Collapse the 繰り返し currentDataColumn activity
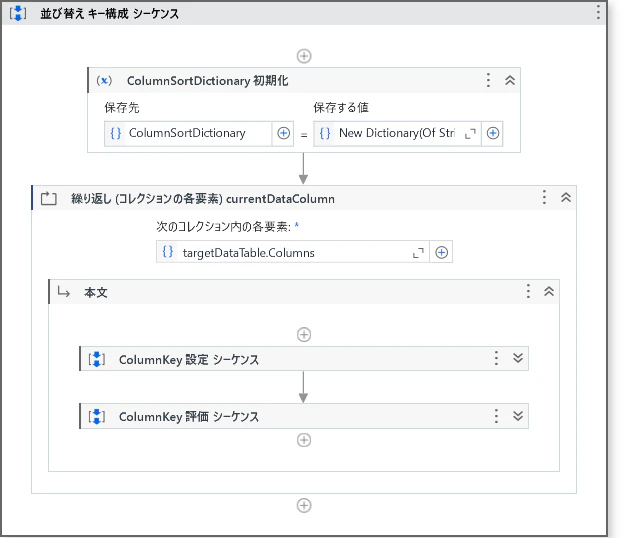630x538 pixels. 566,197
